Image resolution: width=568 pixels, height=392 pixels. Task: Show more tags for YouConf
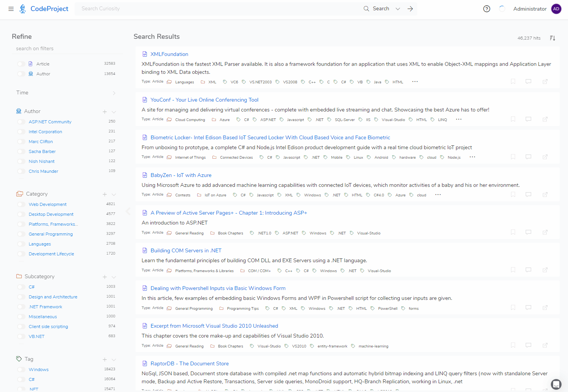[459, 119]
